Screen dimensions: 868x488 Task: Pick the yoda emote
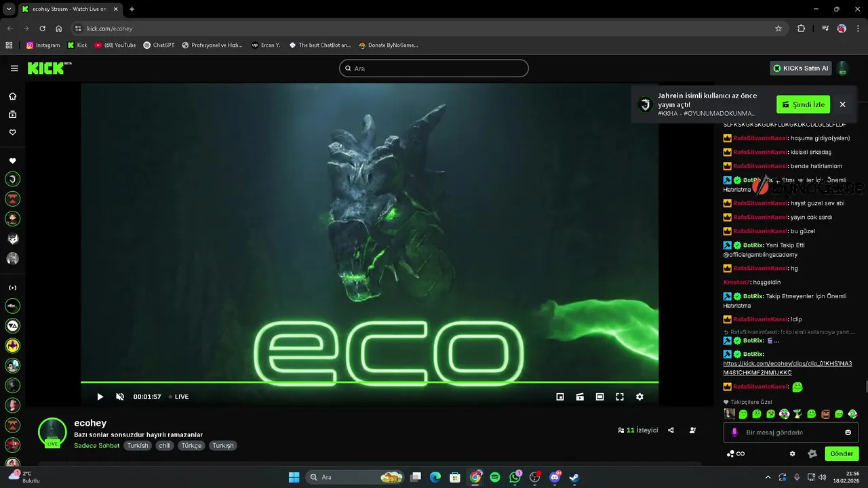point(798,414)
